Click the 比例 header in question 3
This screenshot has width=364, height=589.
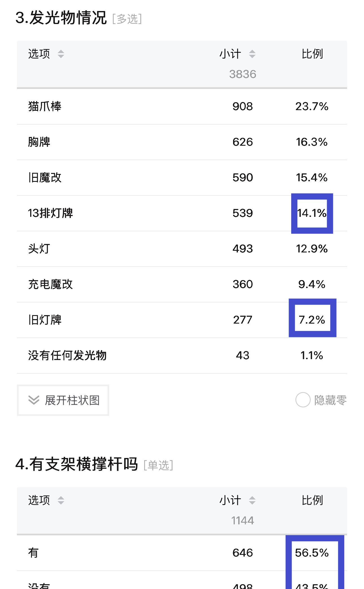point(312,54)
